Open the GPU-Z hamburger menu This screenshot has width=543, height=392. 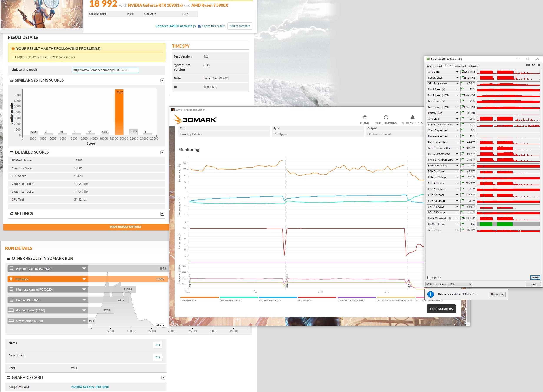[539, 65]
